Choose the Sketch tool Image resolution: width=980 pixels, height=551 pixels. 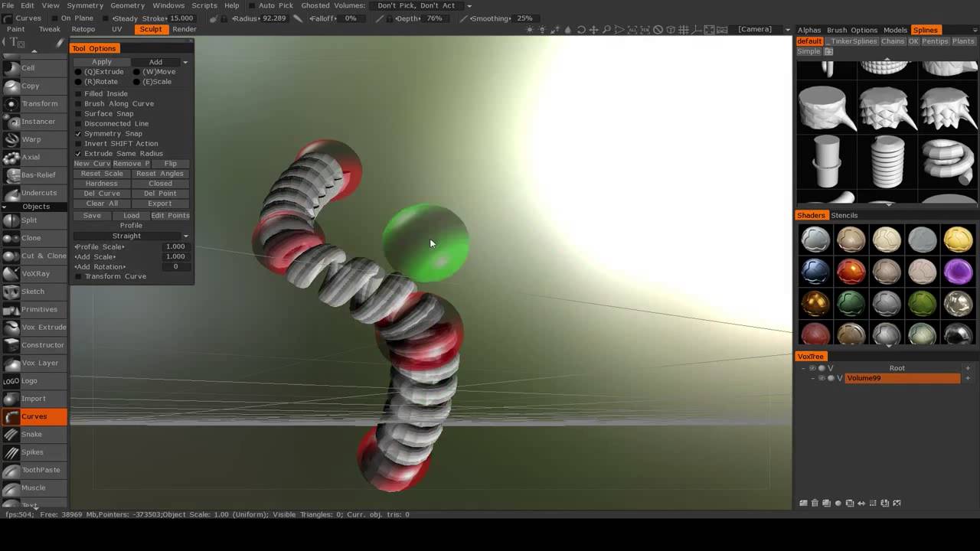pos(34,292)
